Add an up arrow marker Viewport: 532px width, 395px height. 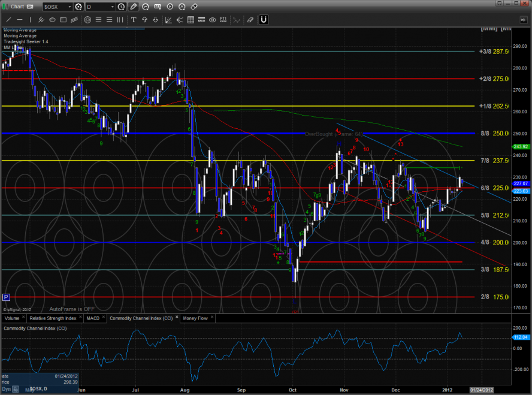pos(144,20)
